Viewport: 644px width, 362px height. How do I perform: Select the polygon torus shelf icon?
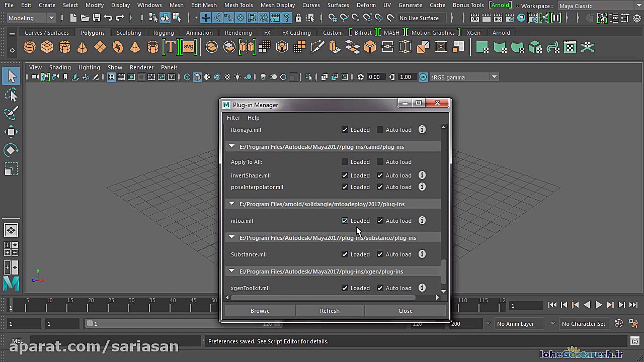117,47
